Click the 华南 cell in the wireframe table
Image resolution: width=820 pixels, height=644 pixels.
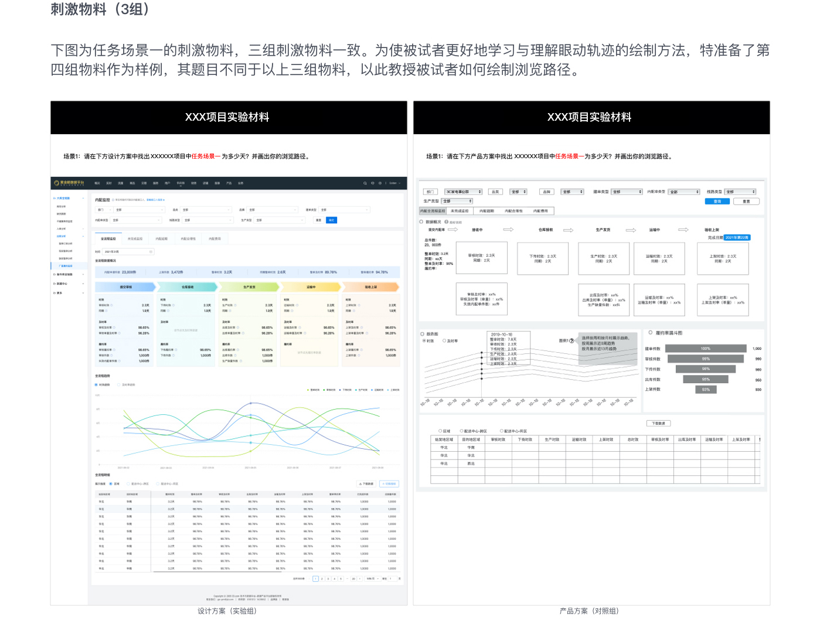coord(471,447)
